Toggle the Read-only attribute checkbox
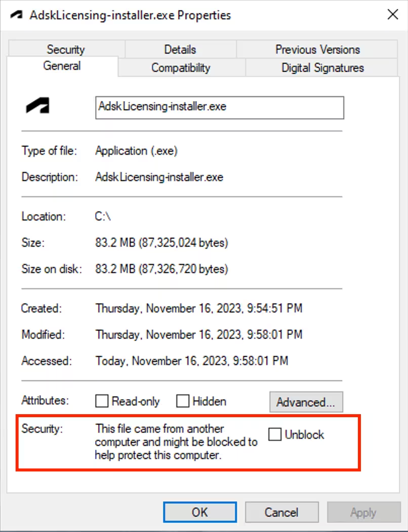The width and height of the screenshot is (408, 532). click(102, 402)
